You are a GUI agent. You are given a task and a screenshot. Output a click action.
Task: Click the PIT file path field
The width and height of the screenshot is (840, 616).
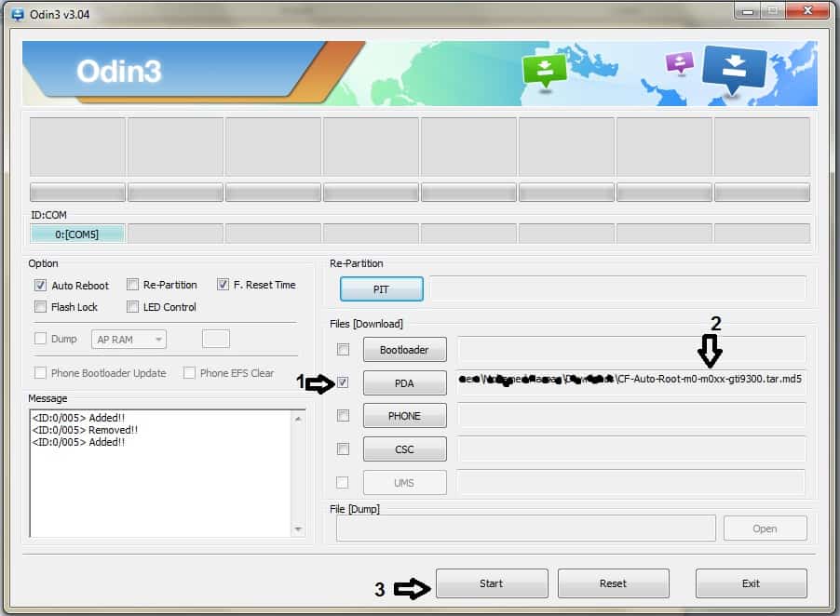coord(617,289)
